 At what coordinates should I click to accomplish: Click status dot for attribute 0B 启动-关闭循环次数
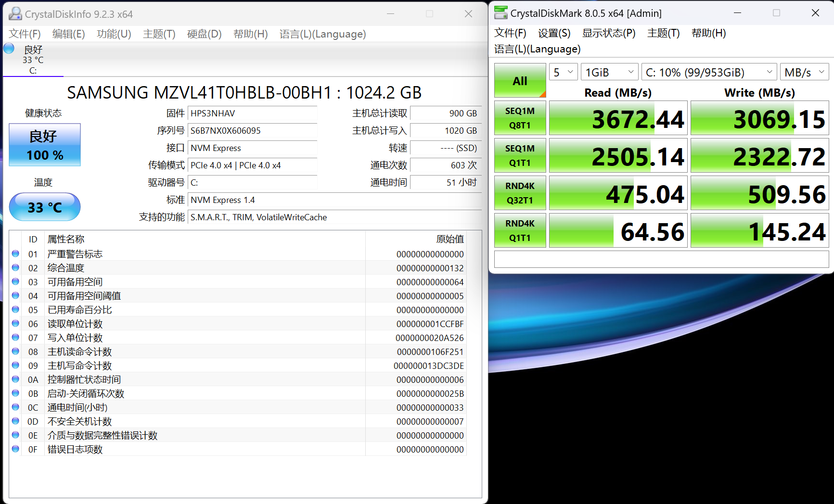click(15, 393)
